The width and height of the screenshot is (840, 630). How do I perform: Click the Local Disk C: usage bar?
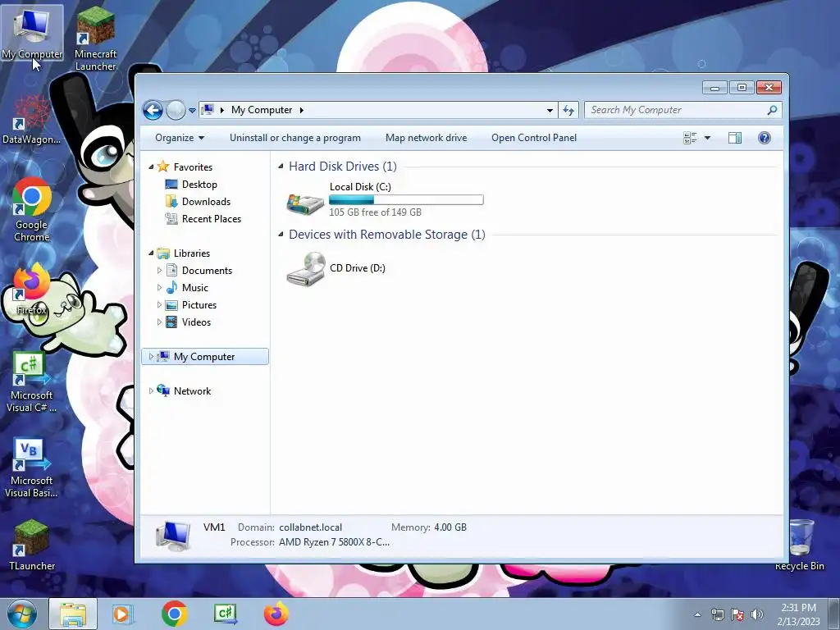tap(406, 200)
